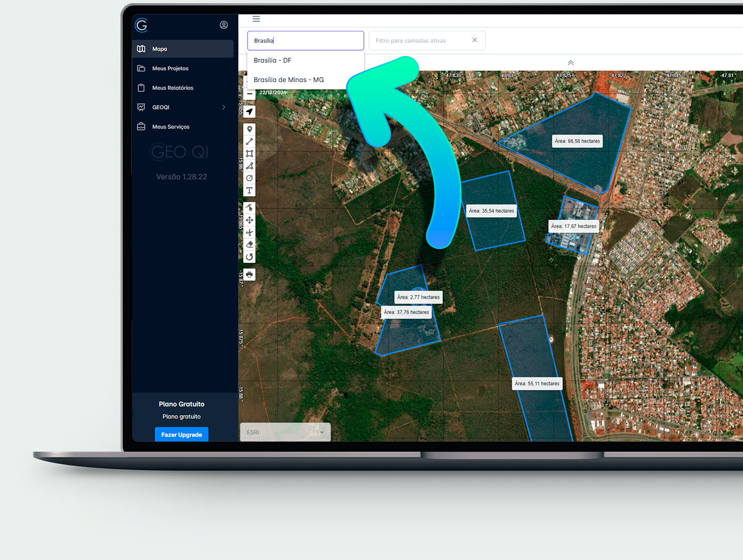
Task: Open Meus Relatórios in sidebar
Action: [183, 87]
